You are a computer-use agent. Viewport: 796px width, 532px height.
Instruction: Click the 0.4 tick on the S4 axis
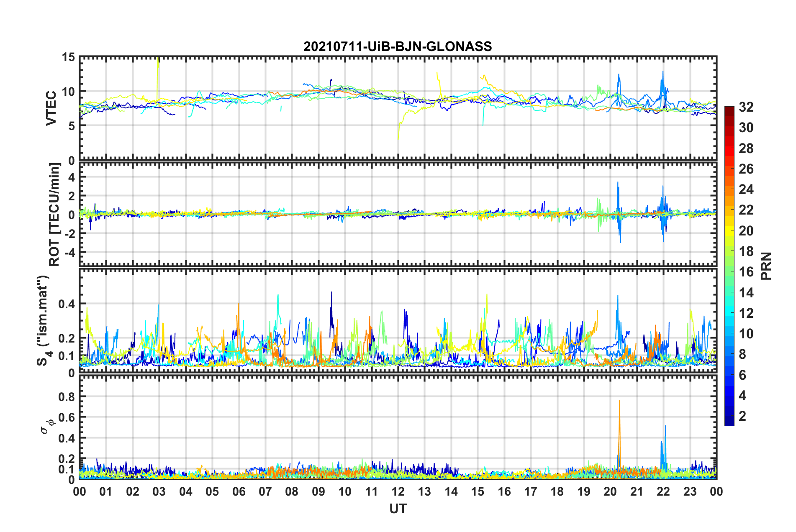[67, 304]
